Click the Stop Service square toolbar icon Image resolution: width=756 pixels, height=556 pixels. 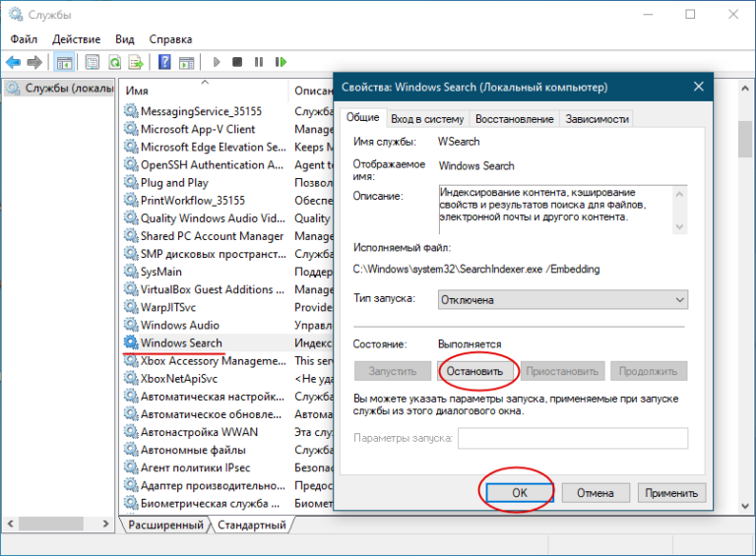pyautogui.click(x=237, y=62)
